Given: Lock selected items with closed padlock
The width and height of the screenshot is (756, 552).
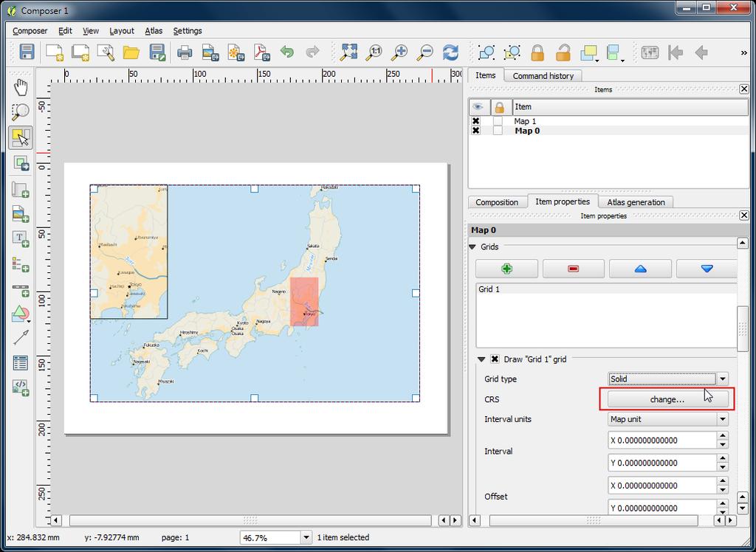Looking at the screenshot, I should 537,52.
